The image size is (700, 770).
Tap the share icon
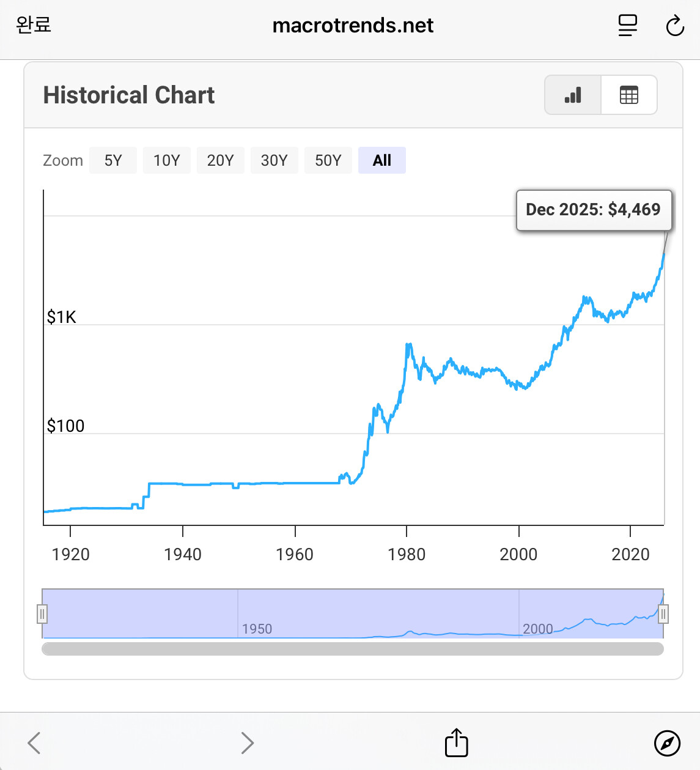456,742
